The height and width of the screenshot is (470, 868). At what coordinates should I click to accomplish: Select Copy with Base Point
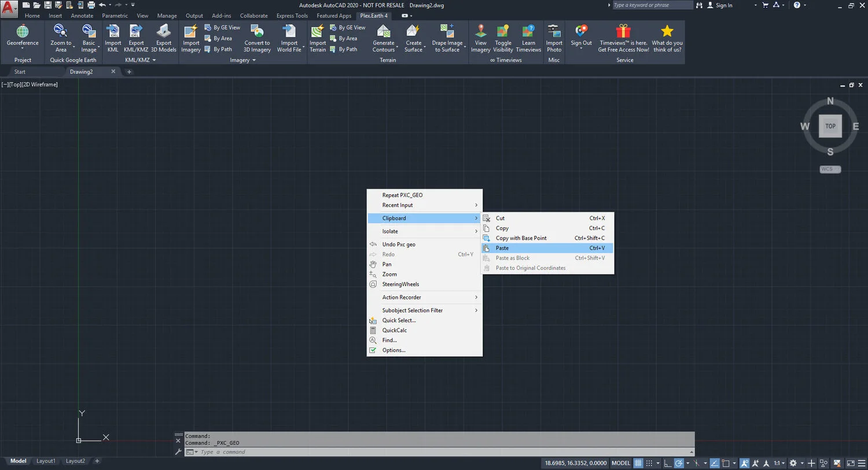(548, 238)
